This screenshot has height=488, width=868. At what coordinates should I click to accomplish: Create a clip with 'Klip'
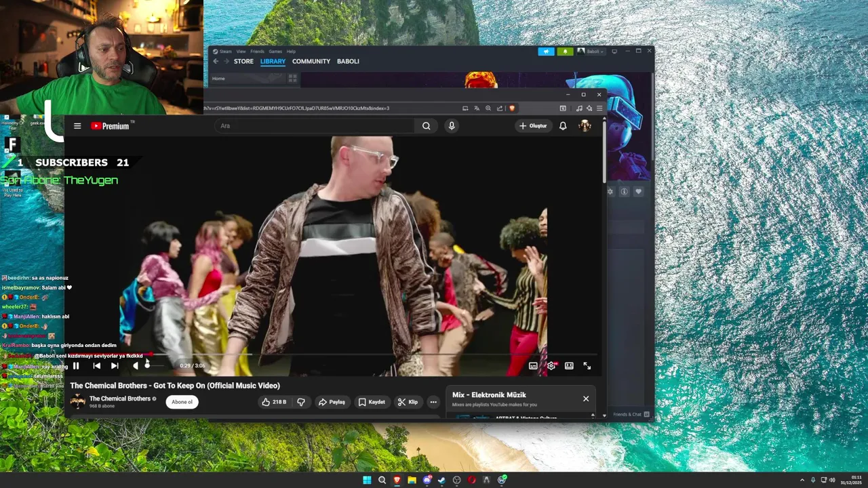click(x=408, y=402)
